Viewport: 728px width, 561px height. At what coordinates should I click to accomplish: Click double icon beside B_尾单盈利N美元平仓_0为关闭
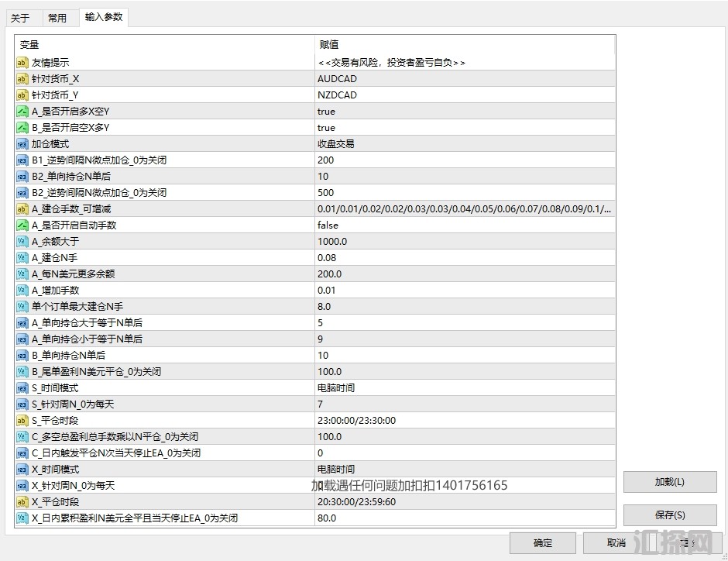(x=22, y=371)
